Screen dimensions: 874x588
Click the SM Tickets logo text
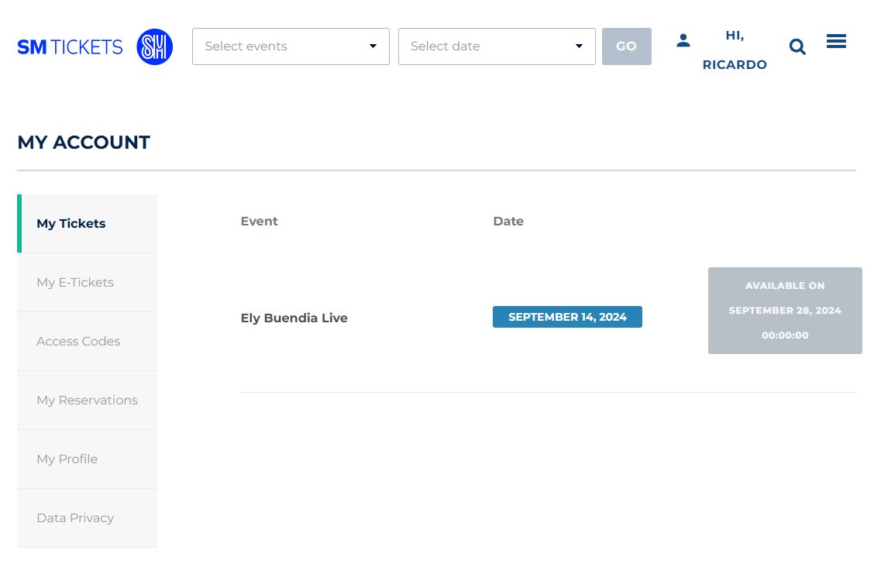pyautogui.click(x=70, y=46)
